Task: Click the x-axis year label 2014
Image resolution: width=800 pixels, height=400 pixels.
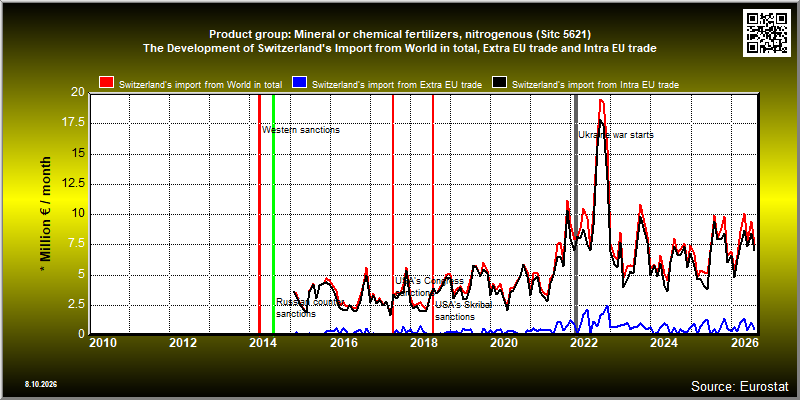Action: coord(263,342)
